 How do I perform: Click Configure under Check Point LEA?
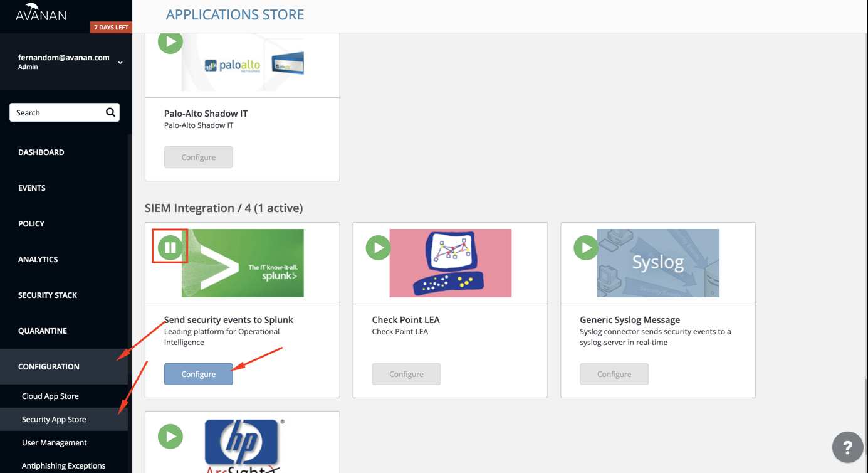click(x=406, y=374)
